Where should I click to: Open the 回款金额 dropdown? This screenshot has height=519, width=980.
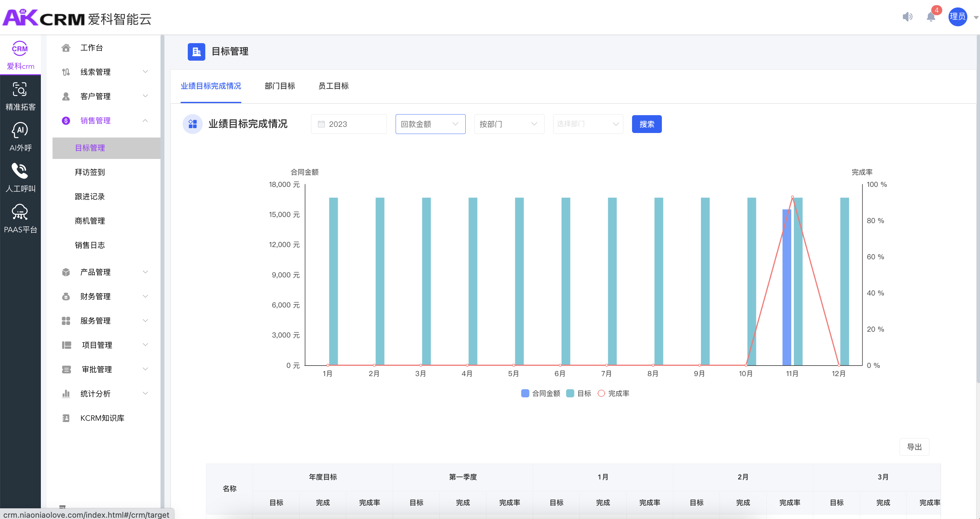click(x=430, y=124)
